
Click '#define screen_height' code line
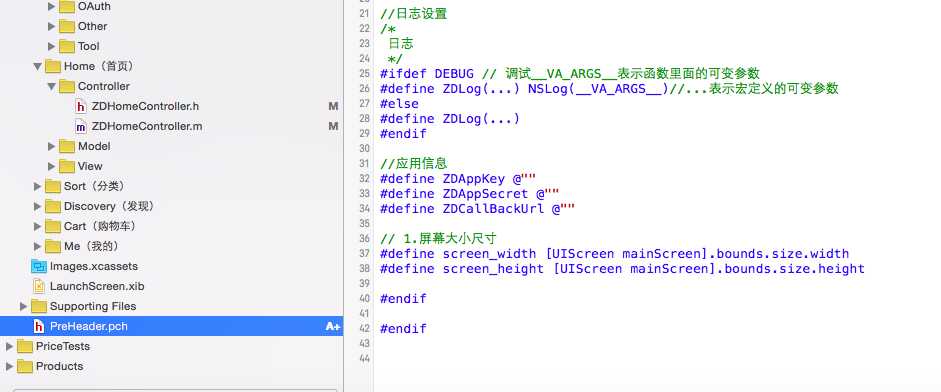(622, 269)
